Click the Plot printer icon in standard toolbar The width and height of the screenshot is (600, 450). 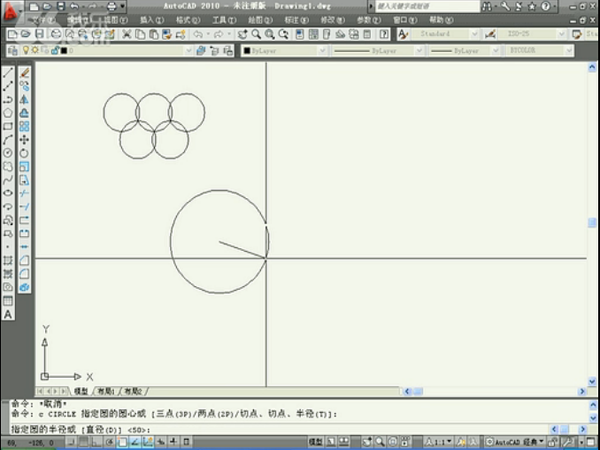[x=56, y=34]
